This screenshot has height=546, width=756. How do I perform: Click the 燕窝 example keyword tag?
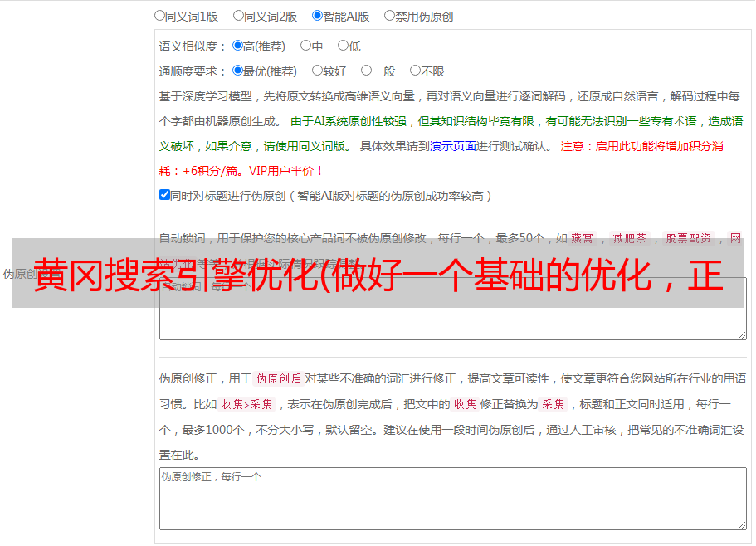click(x=582, y=238)
